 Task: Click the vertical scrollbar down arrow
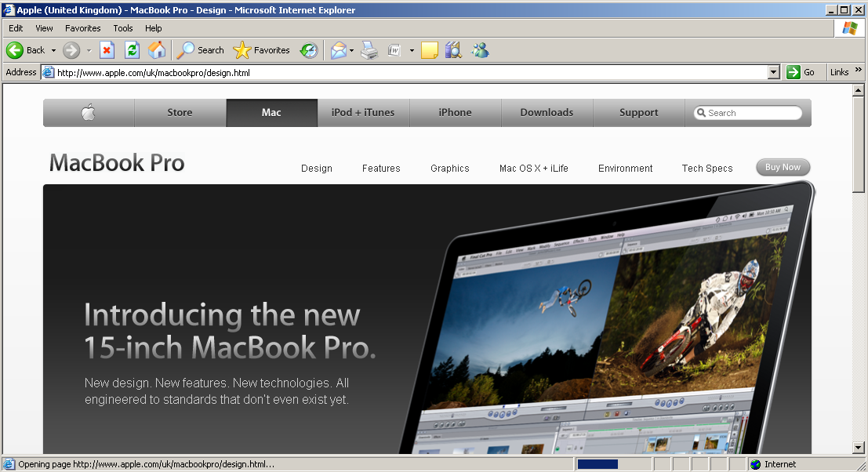[859, 448]
